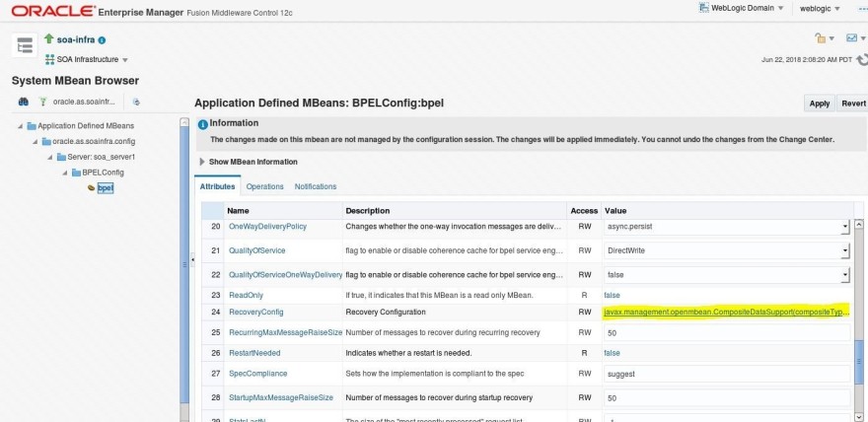Click the attributes table vertical scrollbar
The image size is (868, 422).
(858, 320)
